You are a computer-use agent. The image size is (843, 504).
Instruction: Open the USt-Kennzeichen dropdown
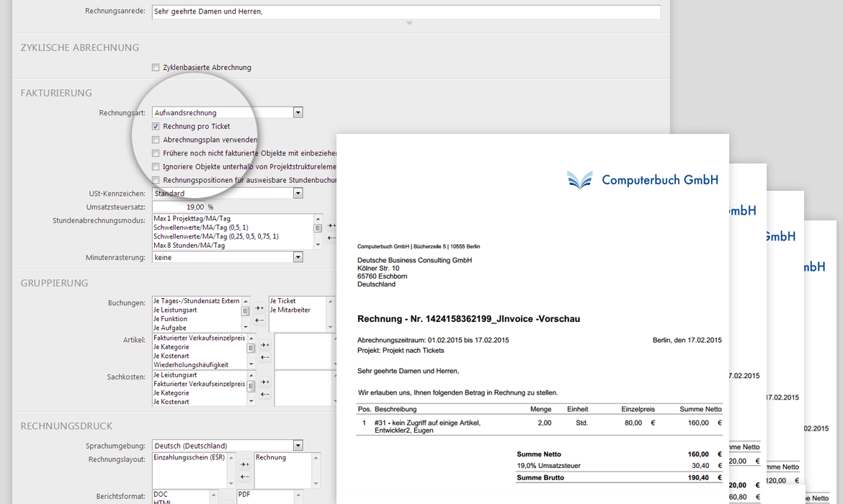point(298,193)
